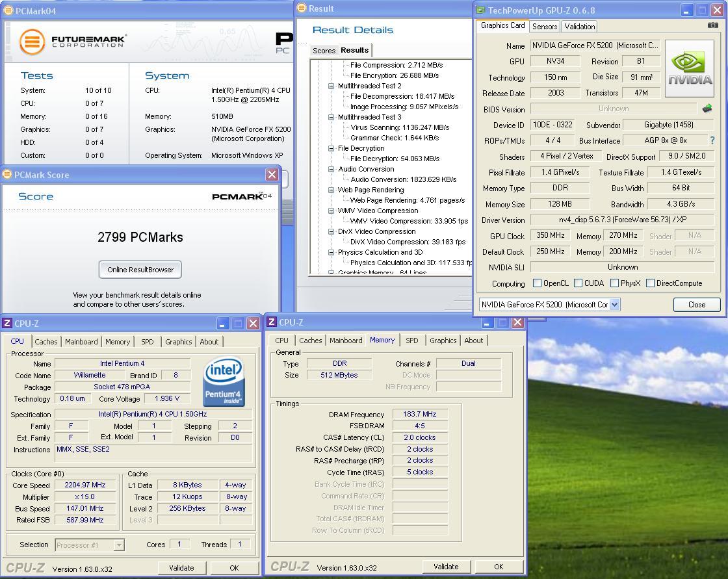Open the Sensors tab in GPU-Z

tap(545, 27)
